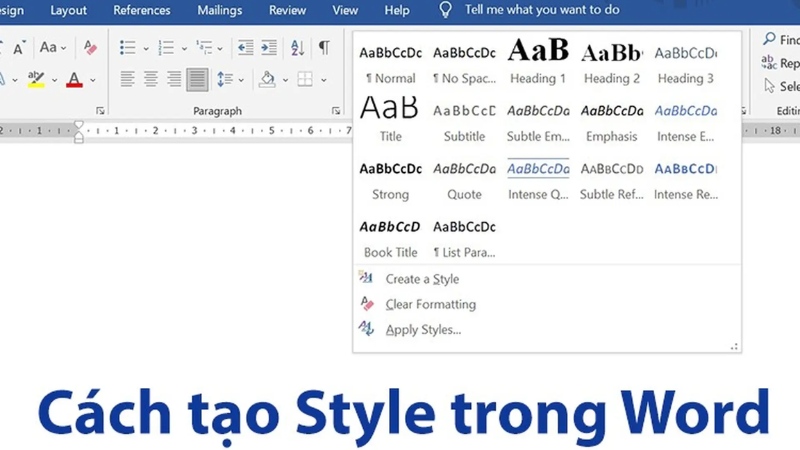Switch to the Mailings tab

click(x=220, y=10)
